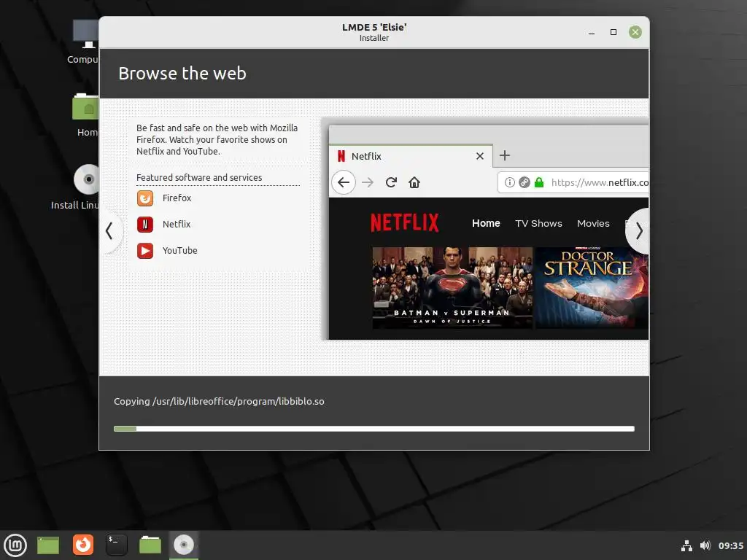Viewport: 747px width, 560px height.
Task: Click the browser forward arrow in slide
Action: pos(368,182)
